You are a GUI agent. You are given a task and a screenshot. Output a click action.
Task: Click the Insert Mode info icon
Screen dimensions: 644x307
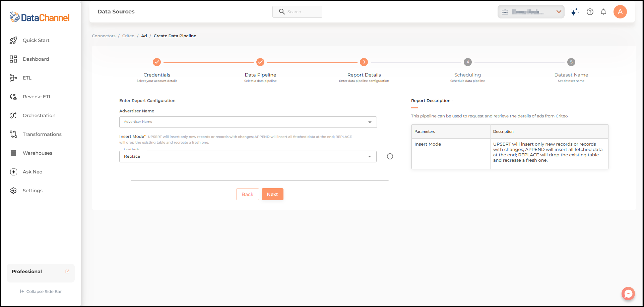click(x=390, y=156)
